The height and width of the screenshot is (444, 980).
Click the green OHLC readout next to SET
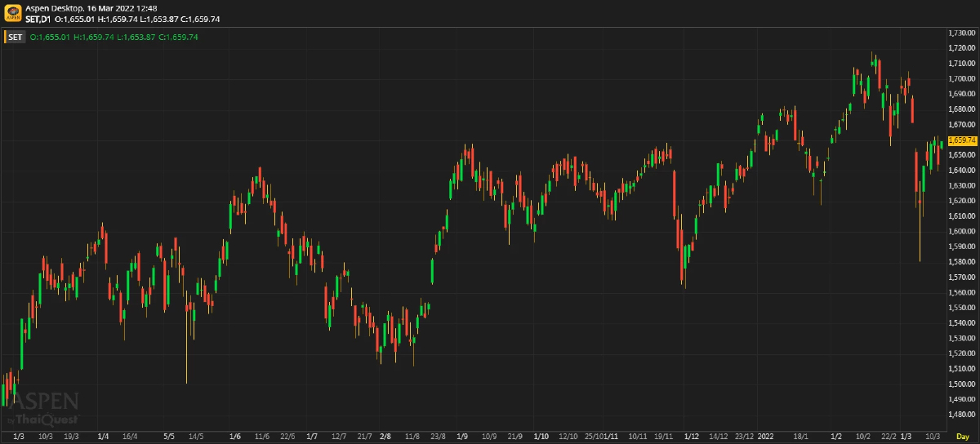tap(114, 37)
